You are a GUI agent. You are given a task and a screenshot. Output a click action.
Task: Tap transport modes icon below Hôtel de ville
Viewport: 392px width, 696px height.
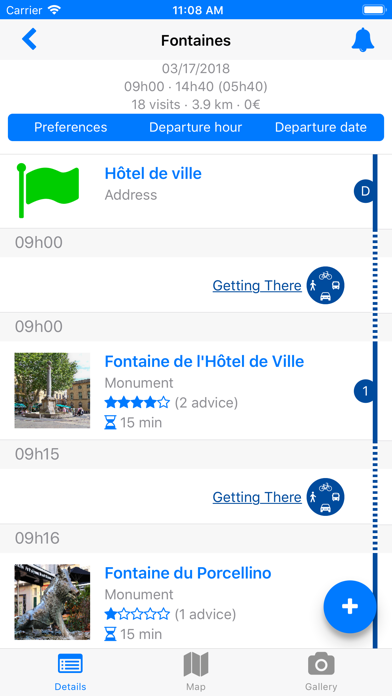[x=325, y=285]
